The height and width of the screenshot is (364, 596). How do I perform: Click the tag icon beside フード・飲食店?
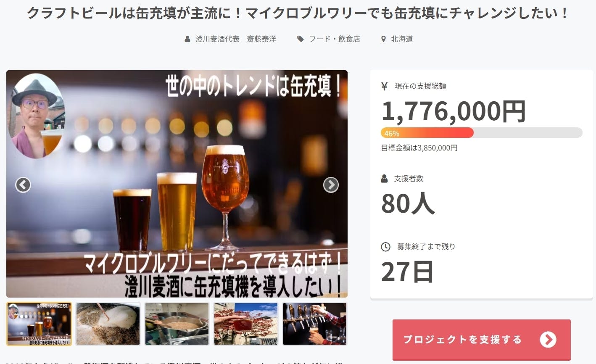pos(301,39)
